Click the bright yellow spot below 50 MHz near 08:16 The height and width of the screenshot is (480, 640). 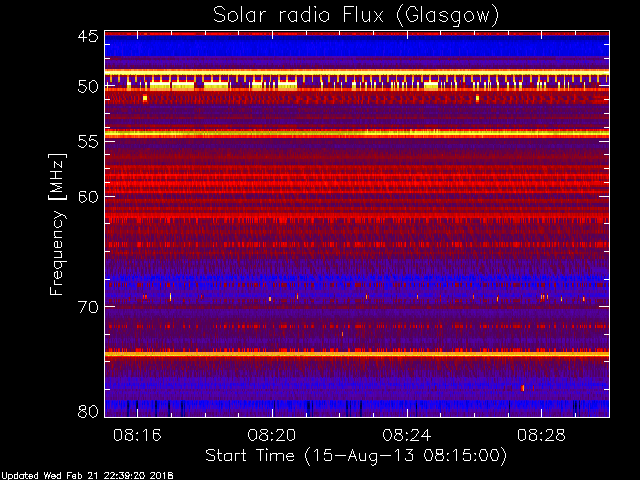[x=145, y=98]
